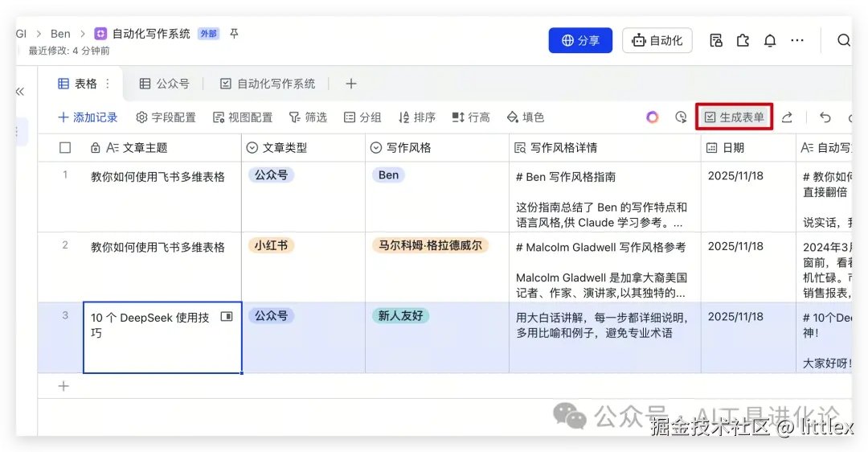Click the '10 个 DeepSeek 使用技巧' cell

pyautogui.click(x=162, y=337)
